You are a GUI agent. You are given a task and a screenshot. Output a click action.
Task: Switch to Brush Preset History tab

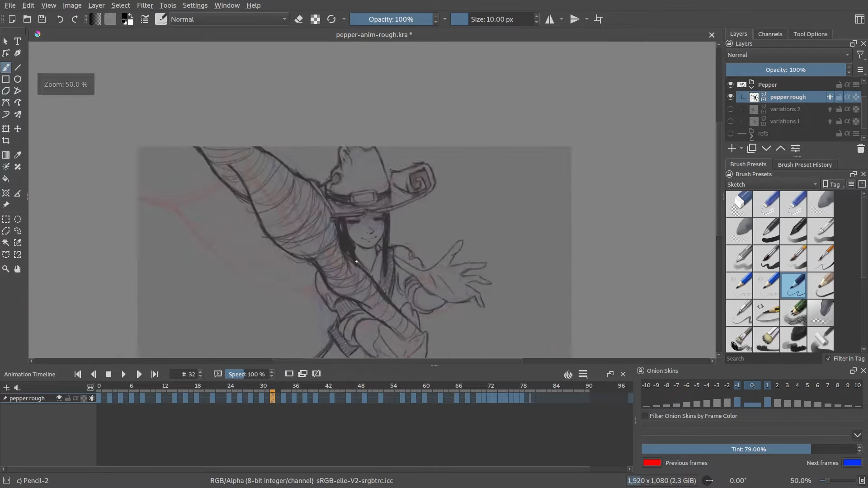point(805,164)
